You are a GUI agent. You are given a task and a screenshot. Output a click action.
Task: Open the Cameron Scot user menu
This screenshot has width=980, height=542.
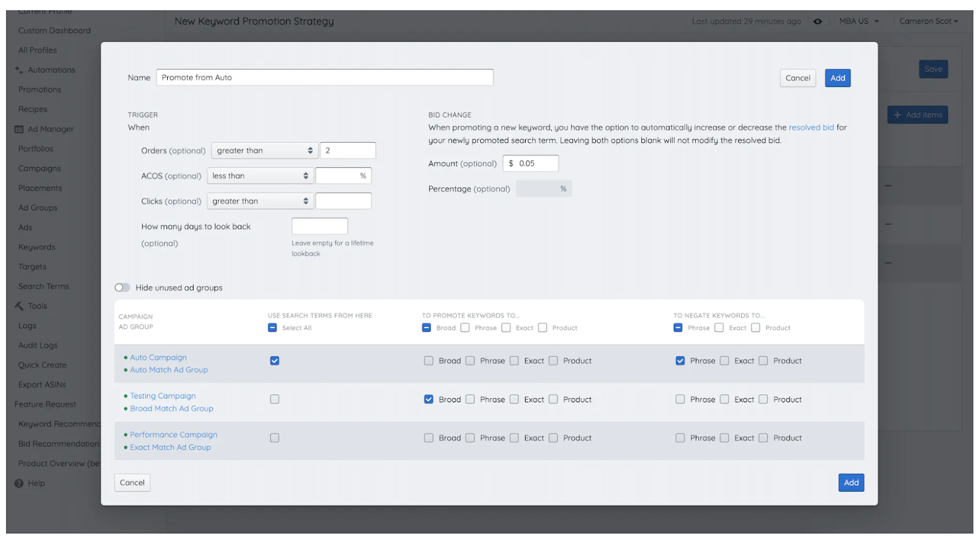[929, 21]
